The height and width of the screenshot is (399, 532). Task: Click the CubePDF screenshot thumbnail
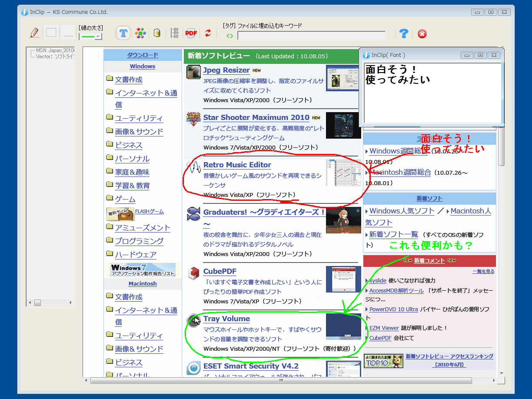(x=343, y=279)
